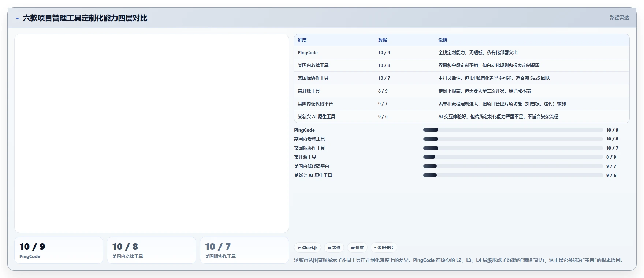
Task: Click description starting with 主打灵活性
Action: 494,78
